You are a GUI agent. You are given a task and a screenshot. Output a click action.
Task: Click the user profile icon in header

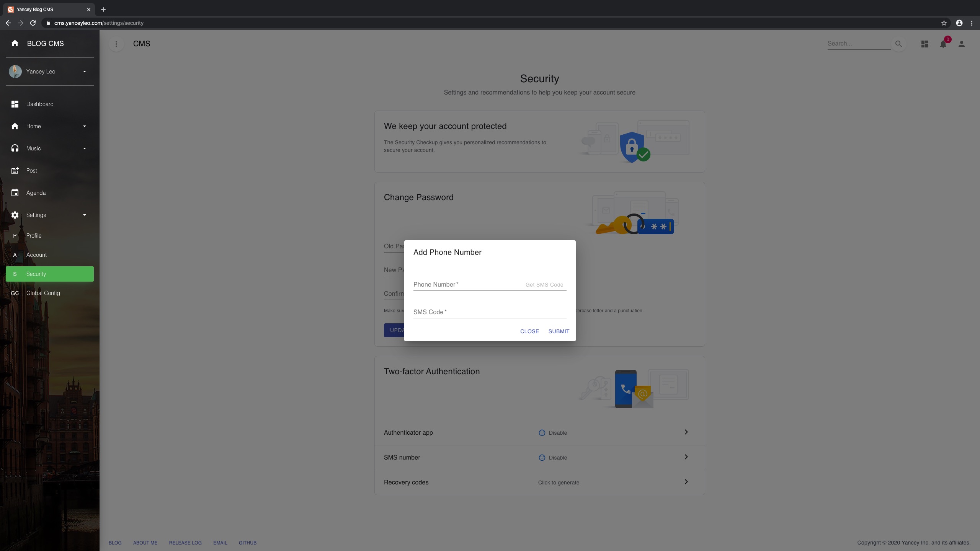click(x=961, y=44)
